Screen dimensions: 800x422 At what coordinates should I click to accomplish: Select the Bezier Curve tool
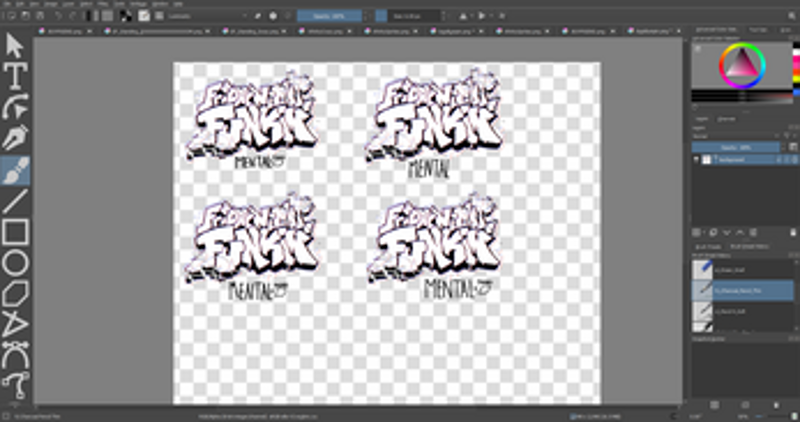[15, 356]
